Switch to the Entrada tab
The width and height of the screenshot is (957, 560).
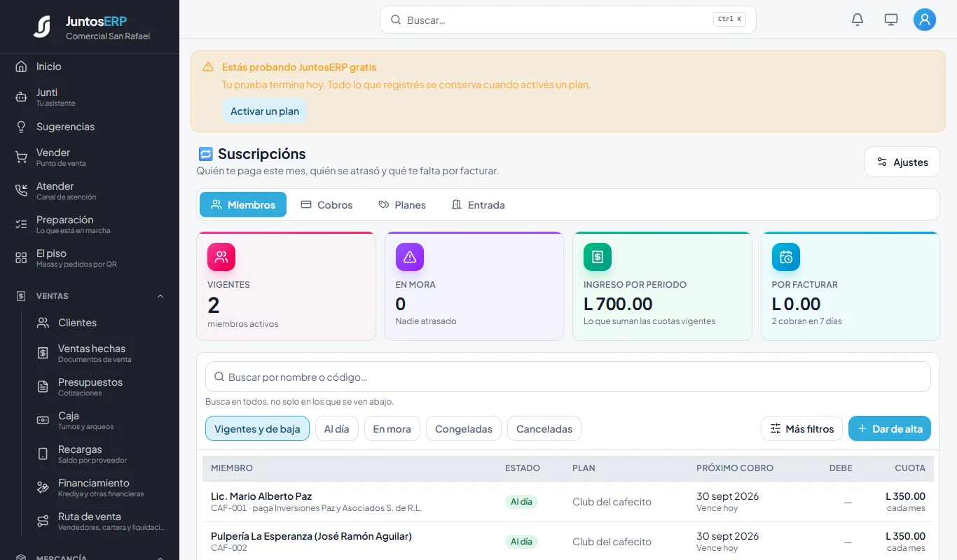coord(478,204)
